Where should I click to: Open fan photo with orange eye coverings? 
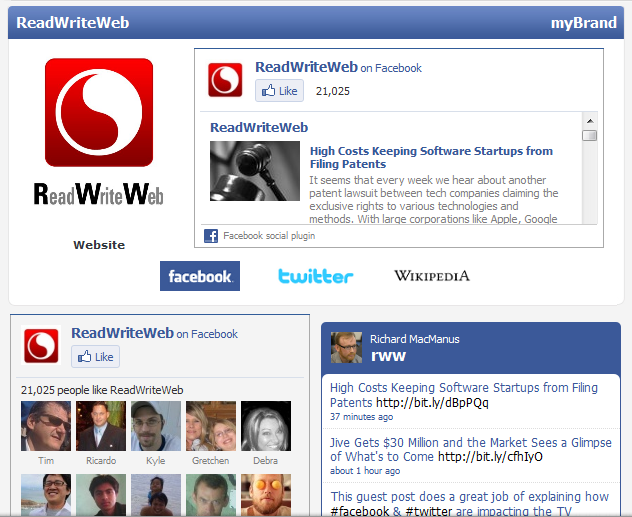click(266, 495)
